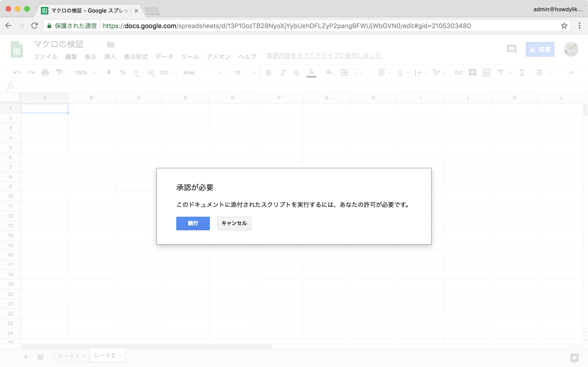Click the redo icon in the toolbar

pos(31,73)
